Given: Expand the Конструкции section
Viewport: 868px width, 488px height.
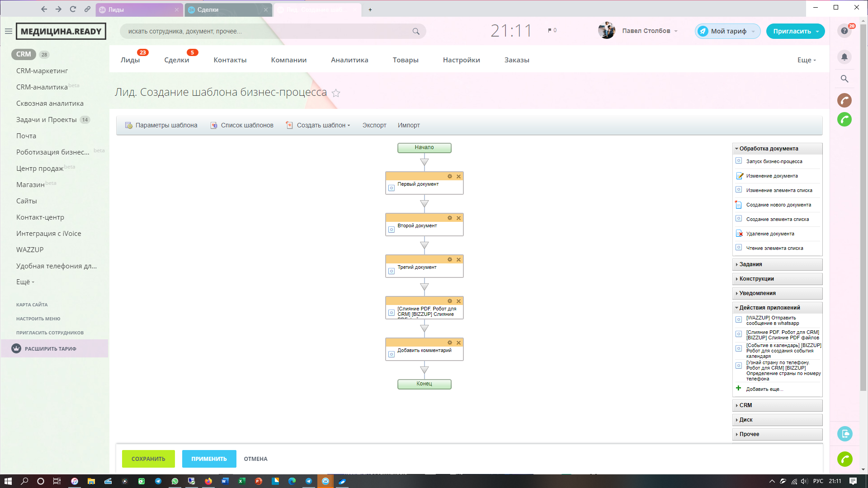Looking at the screenshot, I should [x=756, y=279].
